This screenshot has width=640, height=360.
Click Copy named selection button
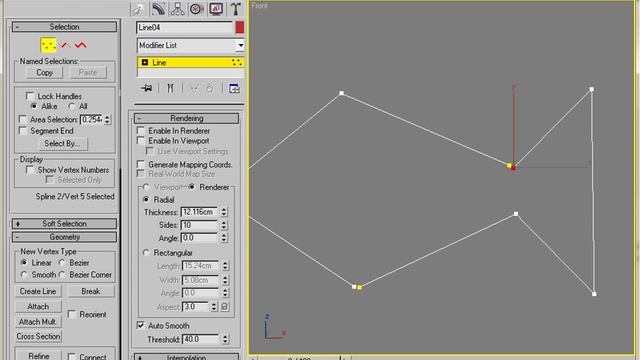pos(44,73)
